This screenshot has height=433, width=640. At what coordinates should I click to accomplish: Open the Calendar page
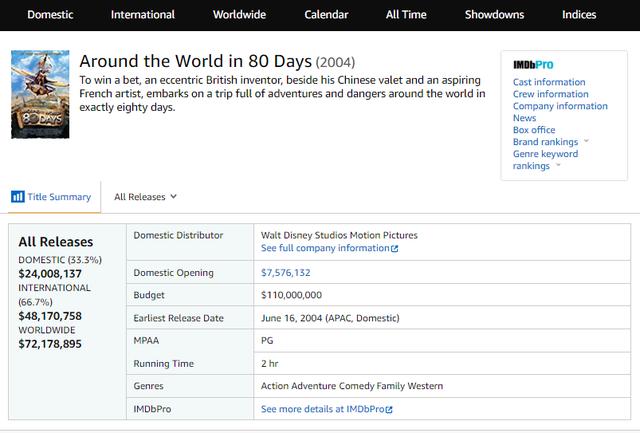[x=327, y=15]
